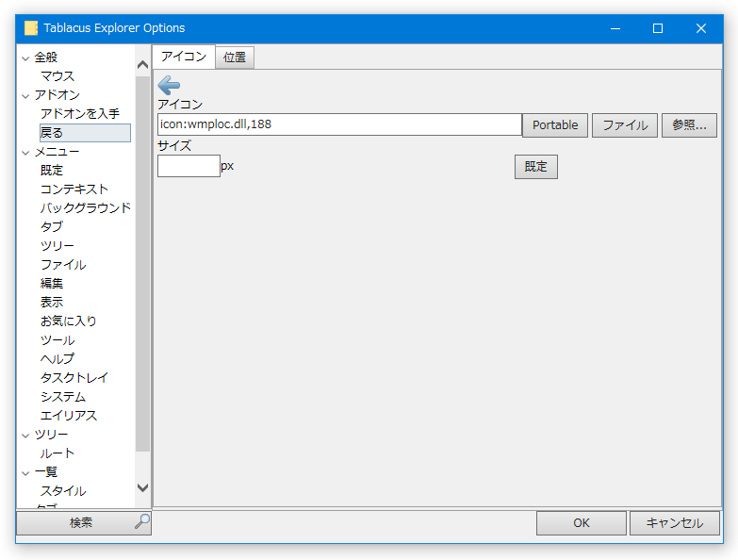This screenshot has height=560, width=738.
Task: Click the sidebar scrollbar thumb
Action: (142, 264)
